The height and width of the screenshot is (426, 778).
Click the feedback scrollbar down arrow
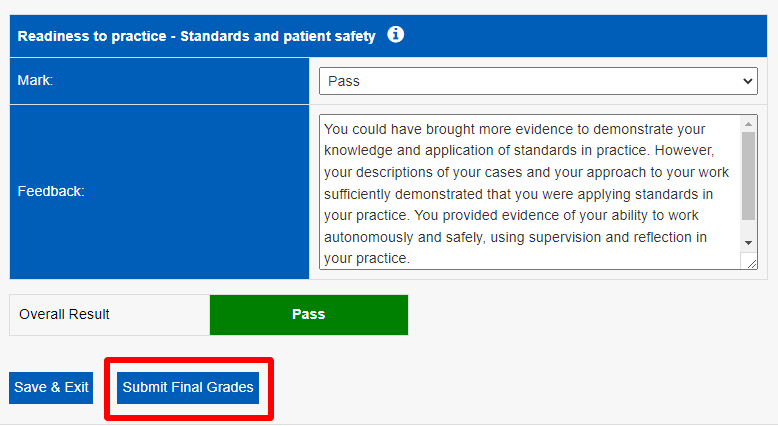[748, 243]
